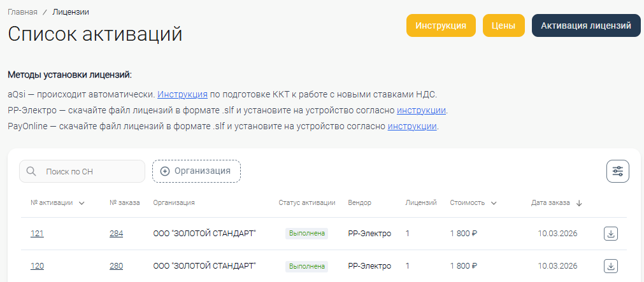Go to Главная breadcrumb
The height and width of the screenshot is (282, 644).
coord(22,12)
